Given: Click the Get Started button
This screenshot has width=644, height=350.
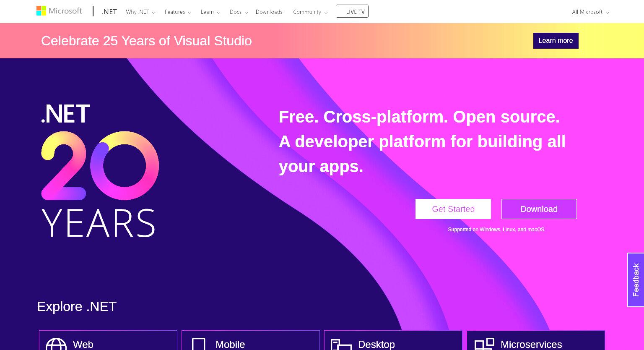Looking at the screenshot, I should (453, 209).
